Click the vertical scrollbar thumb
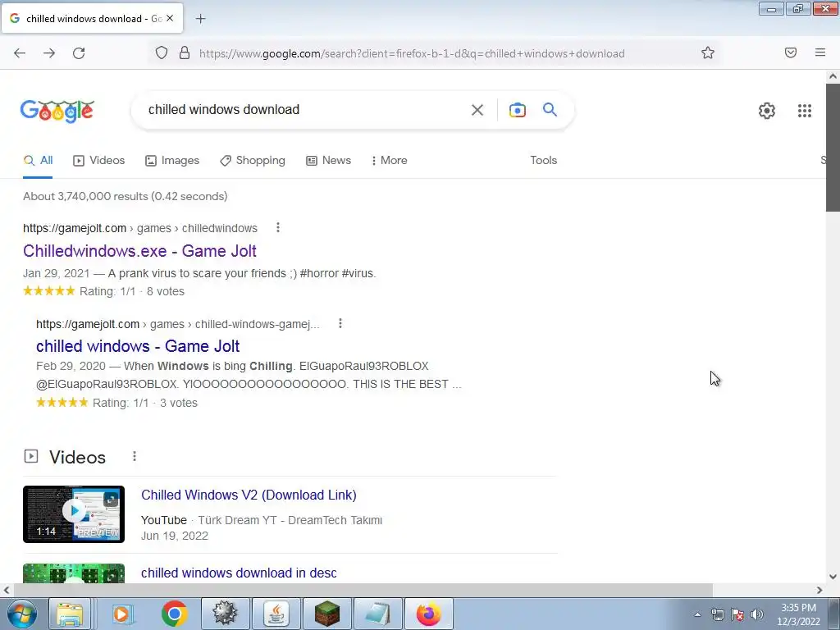Image resolution: width=840 pixels, height=630 pixels. [x=833, y=148]
